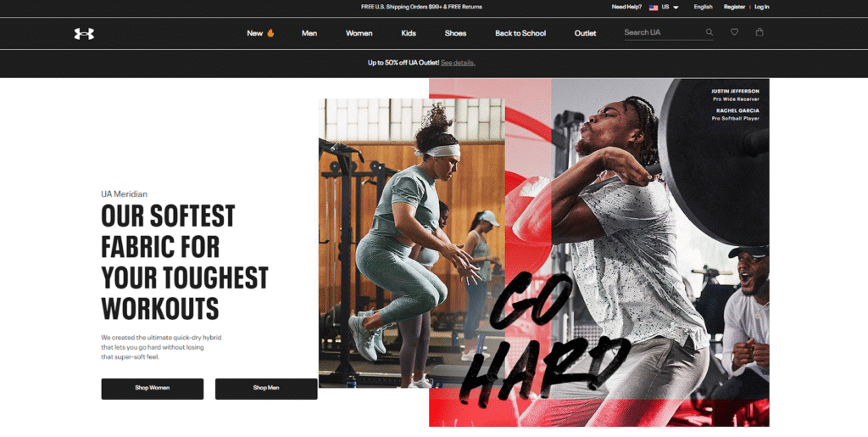The height and width of the screenshot is (437, 868).
Task: Open the Outlet menu
Action: pos(585,33)
